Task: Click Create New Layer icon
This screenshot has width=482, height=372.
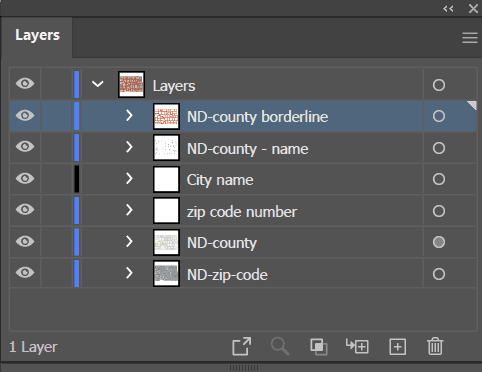Action: pyautogui.click(x=397, y=347)
